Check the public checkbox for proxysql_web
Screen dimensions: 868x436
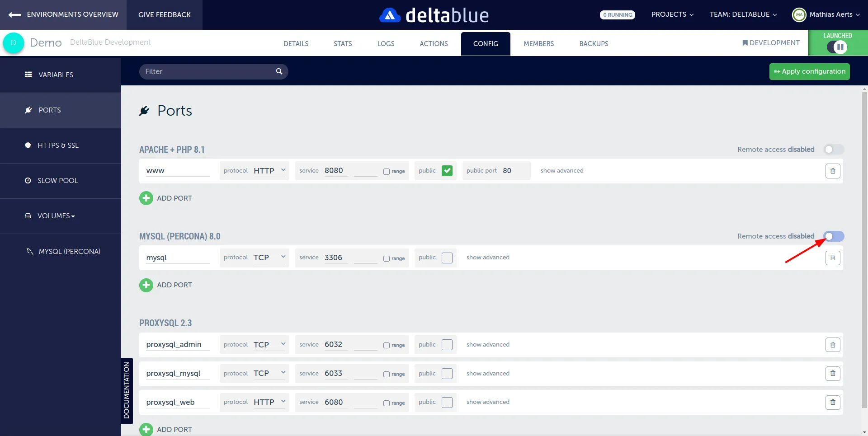coord(447,402)
